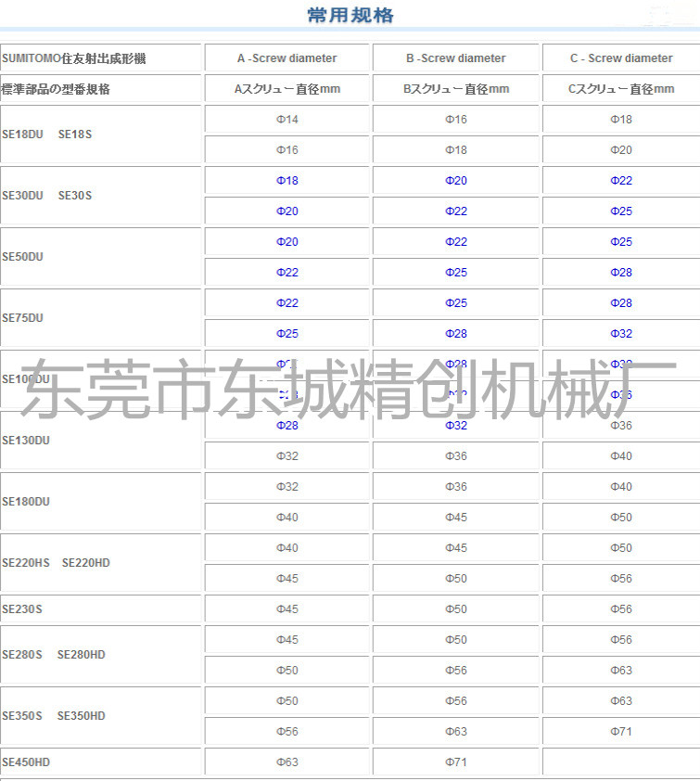
Task: Click Φ56 in column C for SE220HS
Action: (621, 579)
